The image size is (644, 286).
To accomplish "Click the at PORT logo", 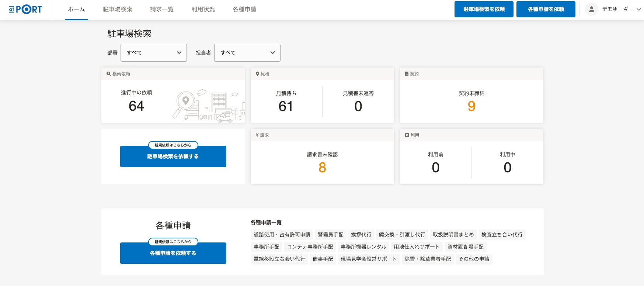I will [25, 9].
